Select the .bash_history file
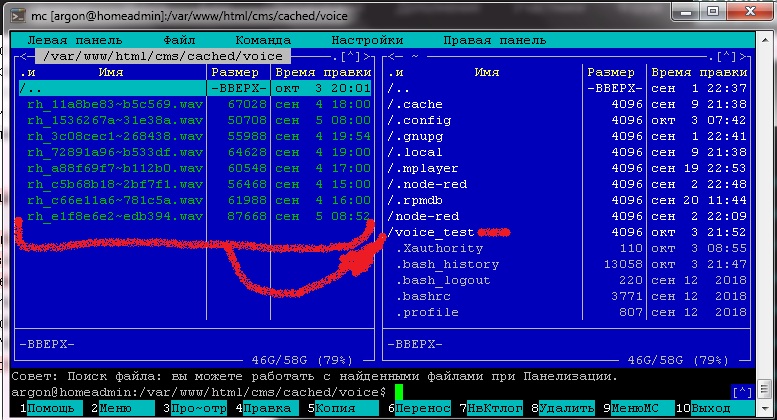 pos(447,264)
